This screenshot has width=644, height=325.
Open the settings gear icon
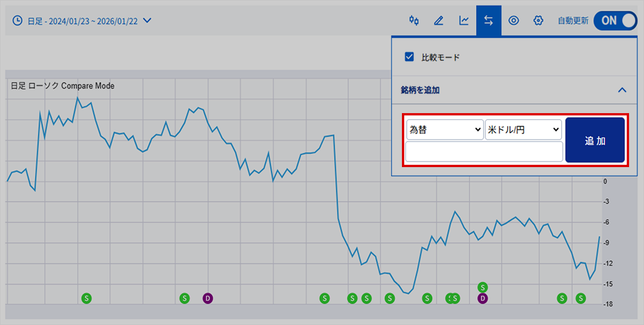pos(538,21)
